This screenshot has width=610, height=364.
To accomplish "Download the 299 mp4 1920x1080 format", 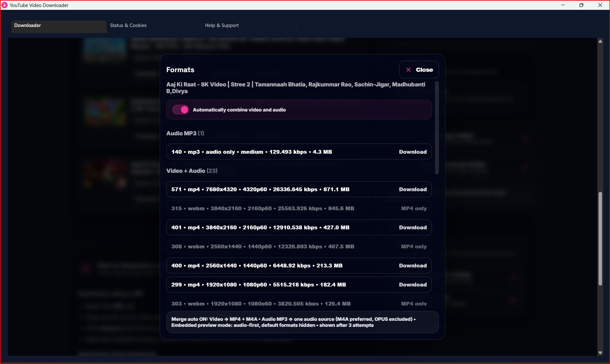I will (412, 285).
